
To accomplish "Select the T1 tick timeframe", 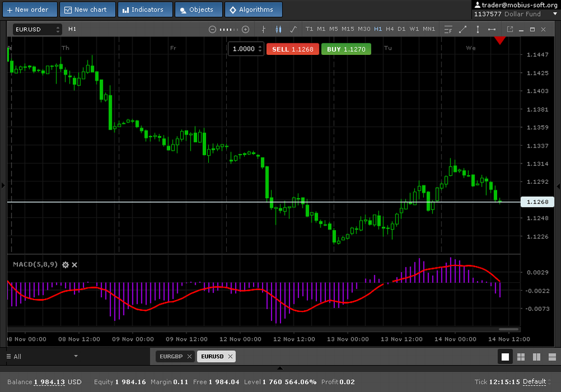I will pyautogui.click(x=310, y=29).
